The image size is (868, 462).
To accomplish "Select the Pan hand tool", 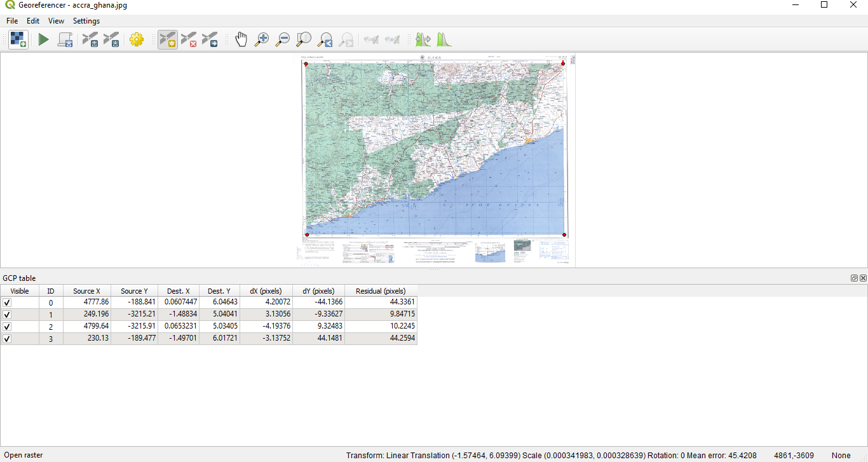I will [241, 40].
